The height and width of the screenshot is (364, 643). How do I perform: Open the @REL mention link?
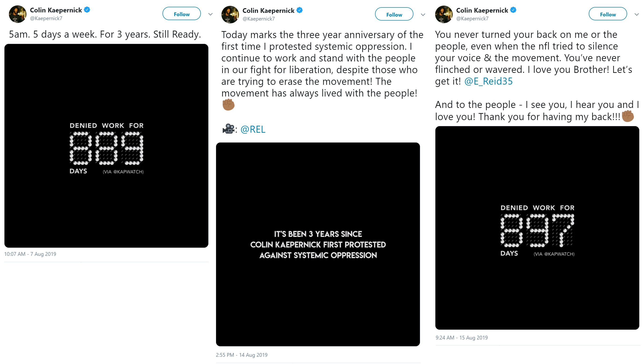pyautogui.click(x=253, y=129)
